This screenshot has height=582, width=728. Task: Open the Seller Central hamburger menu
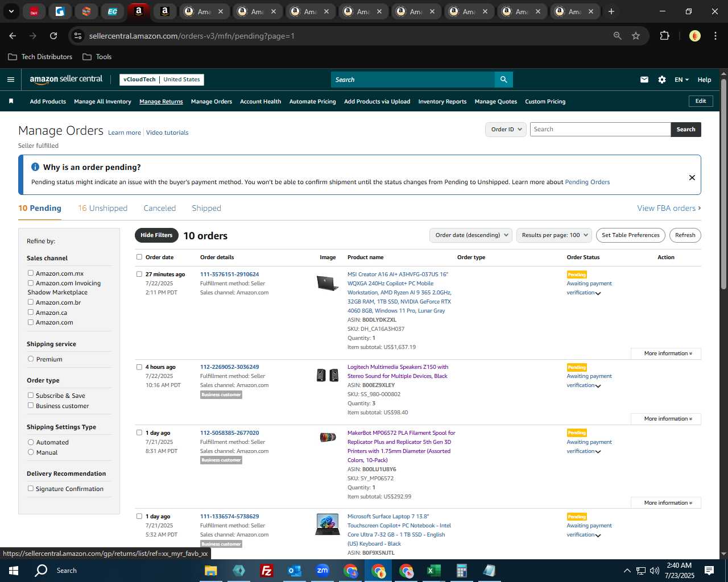click(x=10, y=80)
